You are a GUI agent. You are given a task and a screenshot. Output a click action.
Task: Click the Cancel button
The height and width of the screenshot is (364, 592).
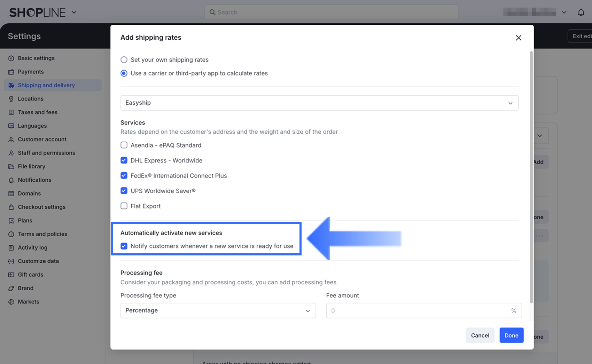pos(480,335)
